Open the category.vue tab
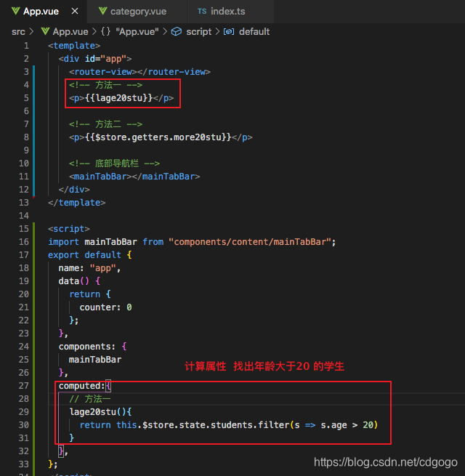The width and height of the screenshot is (465, 476). pyautogui.click(x=138, y=12)
